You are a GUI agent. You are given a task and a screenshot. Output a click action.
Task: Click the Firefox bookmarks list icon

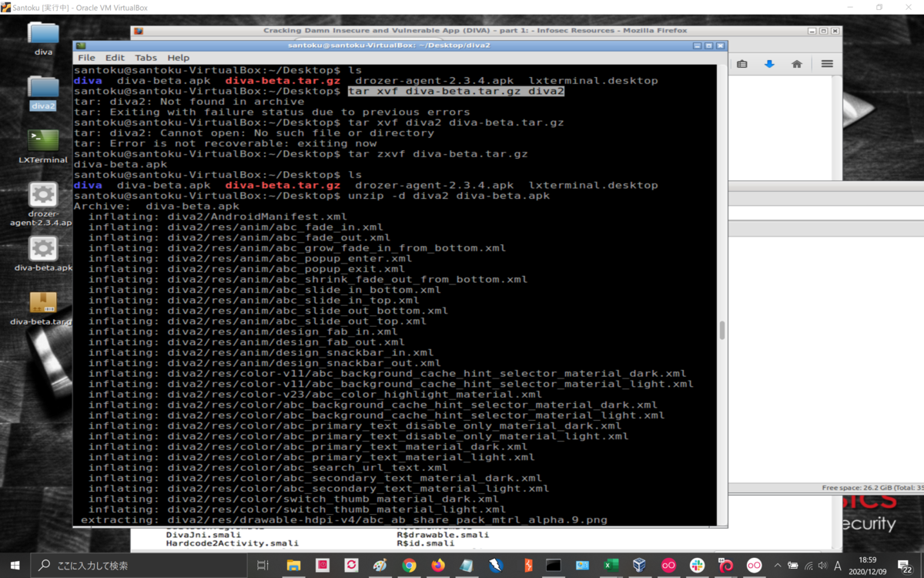pyautogui.click(x=742, y=64)
